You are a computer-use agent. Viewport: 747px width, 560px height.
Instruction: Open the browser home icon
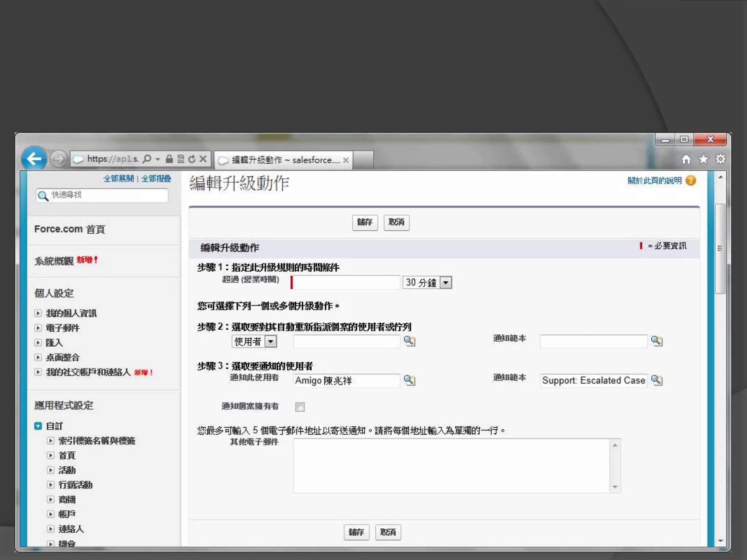(x=686, y=159)
